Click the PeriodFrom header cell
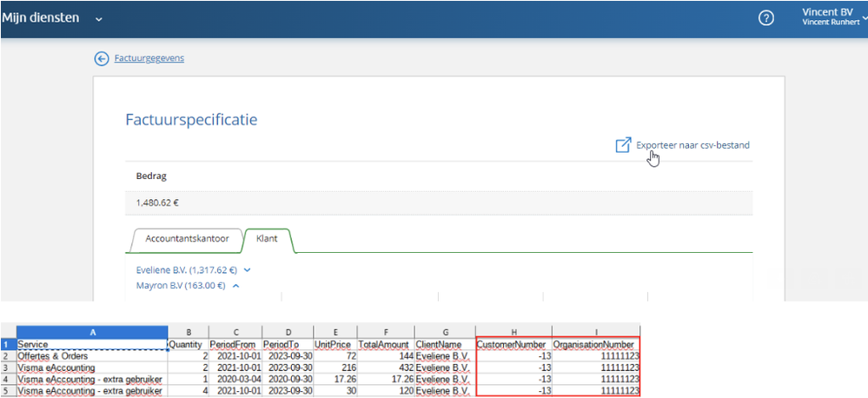868x398 pixels. pyautogui.click(x=235, y=344)
